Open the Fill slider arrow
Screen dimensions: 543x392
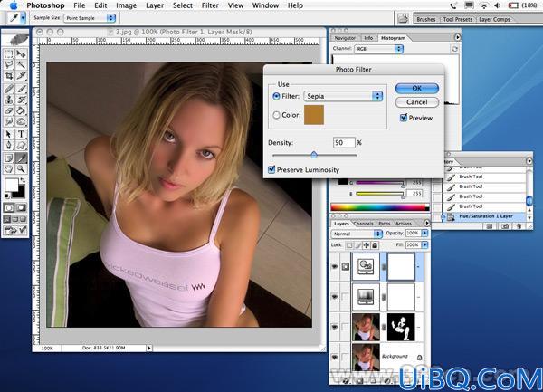click(x=424, y=244)
